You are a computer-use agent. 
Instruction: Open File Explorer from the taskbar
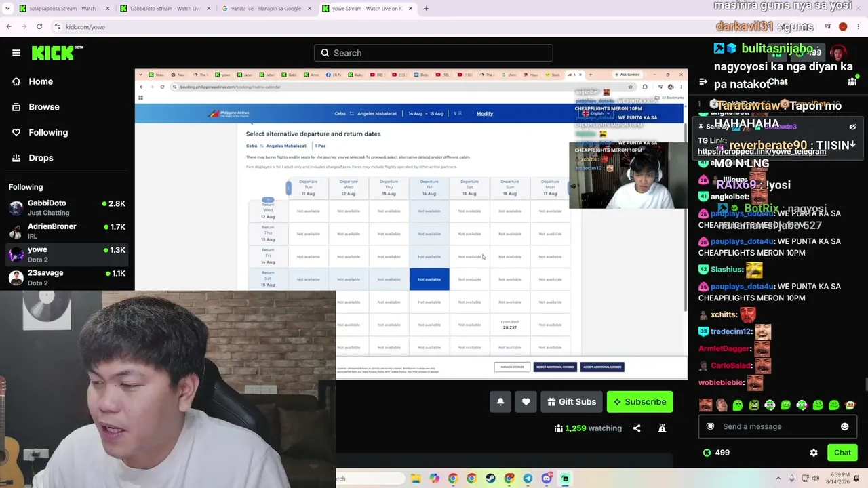pyautogui.click(x=416, y=479)
